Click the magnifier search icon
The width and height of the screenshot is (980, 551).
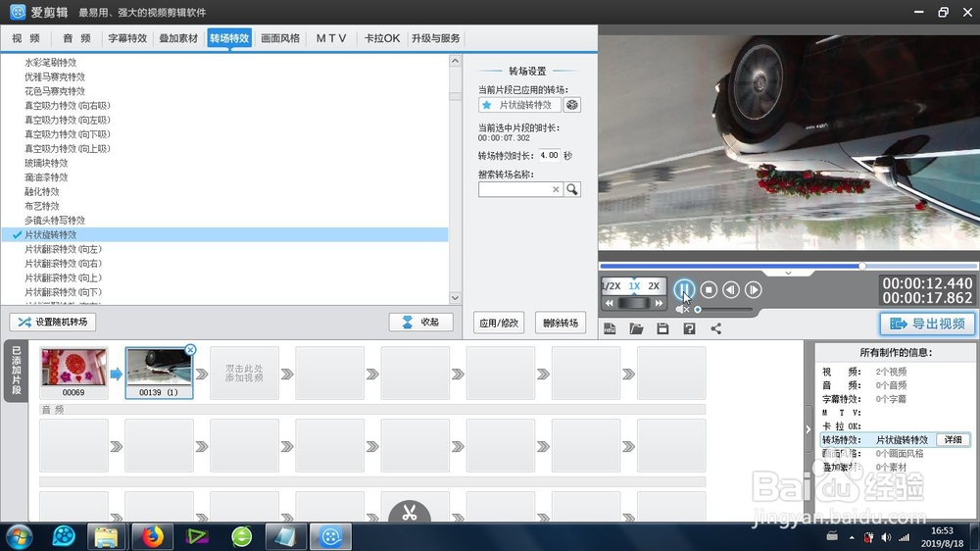(572, 189)
